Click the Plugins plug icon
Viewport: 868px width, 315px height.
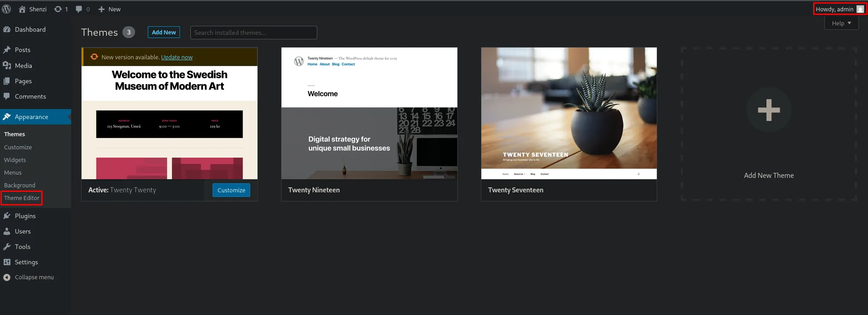tap(7, 216)
